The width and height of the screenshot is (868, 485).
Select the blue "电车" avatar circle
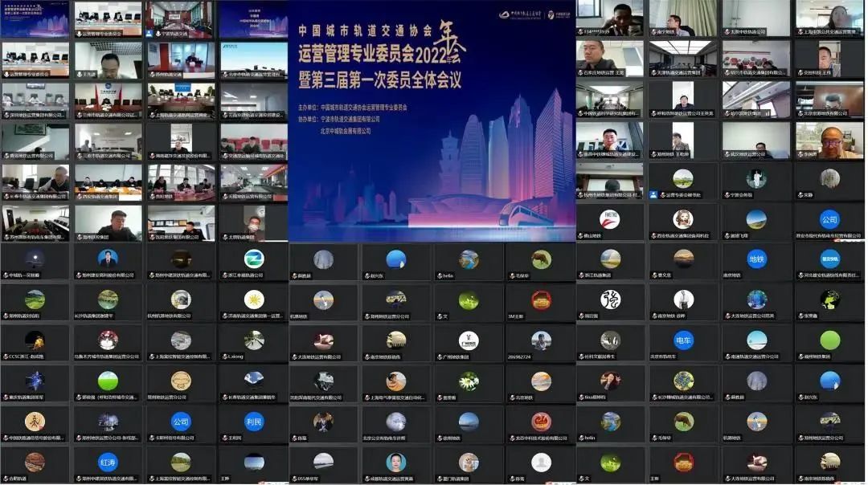[683, 340]
